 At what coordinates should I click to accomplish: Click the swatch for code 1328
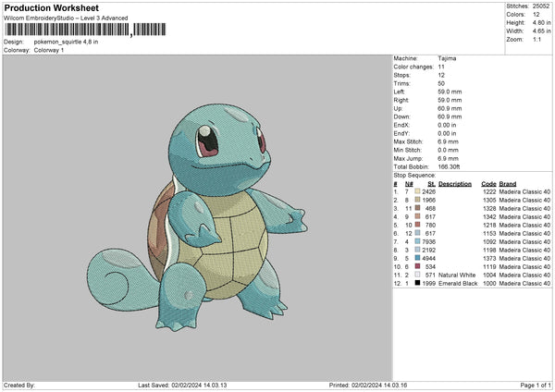tap(418, 207)
